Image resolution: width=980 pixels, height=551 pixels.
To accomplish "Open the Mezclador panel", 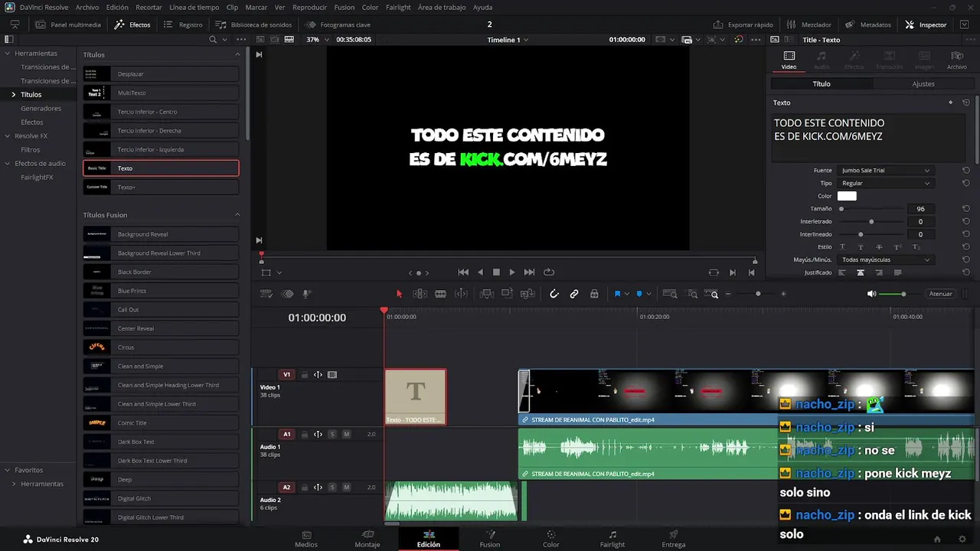I will click(x=809, y=24).
